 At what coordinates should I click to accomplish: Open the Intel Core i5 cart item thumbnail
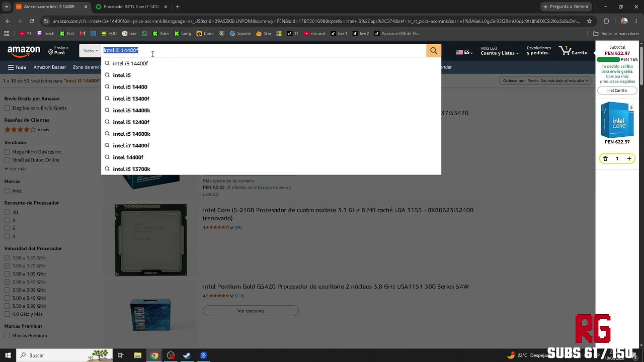click(617, 120)
